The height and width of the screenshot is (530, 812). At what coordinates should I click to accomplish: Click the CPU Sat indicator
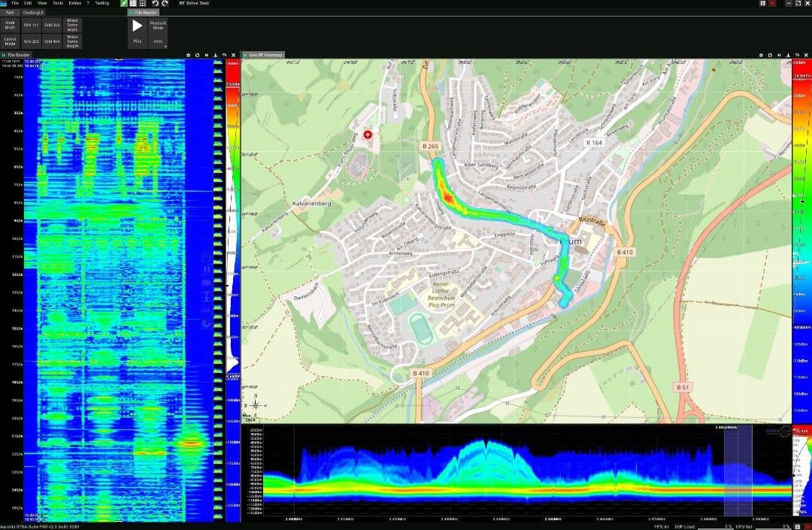point(763,526)
